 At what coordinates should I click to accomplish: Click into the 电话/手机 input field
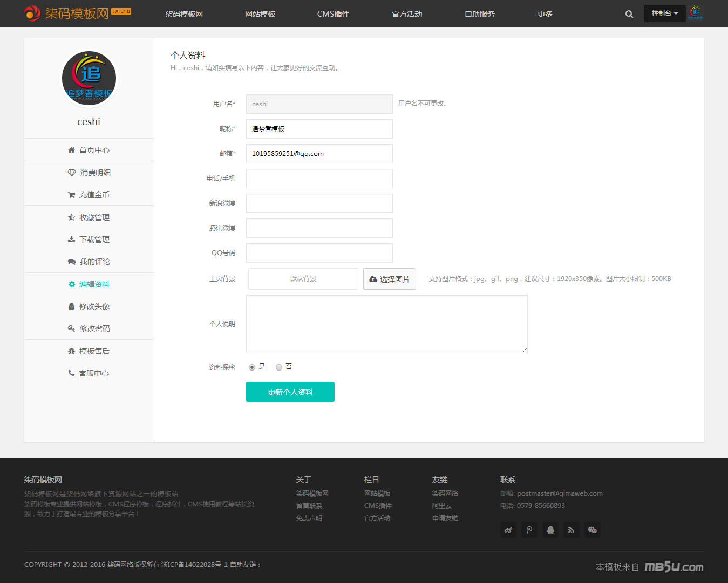pyautogui.click(x=319, y=179)
